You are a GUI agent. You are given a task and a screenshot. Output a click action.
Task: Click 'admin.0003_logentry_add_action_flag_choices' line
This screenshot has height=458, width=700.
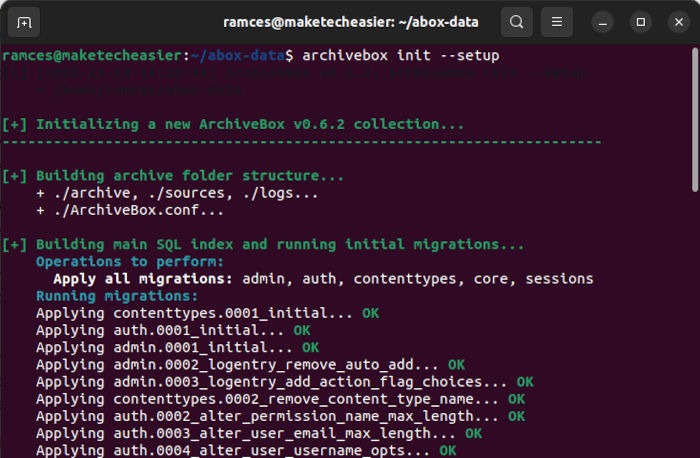click(285, 382)
